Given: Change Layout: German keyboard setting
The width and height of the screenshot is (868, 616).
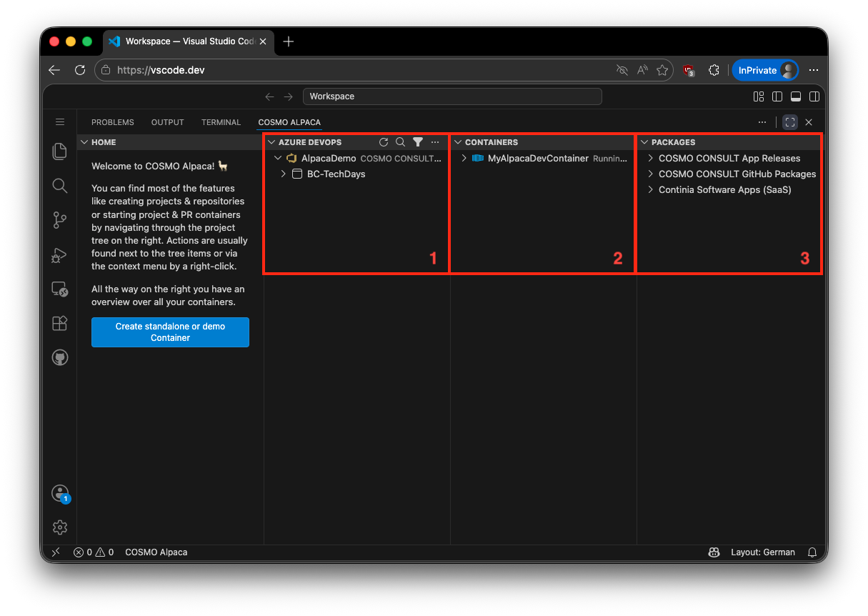Looking at the screenshot, I should [x=763, y=552].
